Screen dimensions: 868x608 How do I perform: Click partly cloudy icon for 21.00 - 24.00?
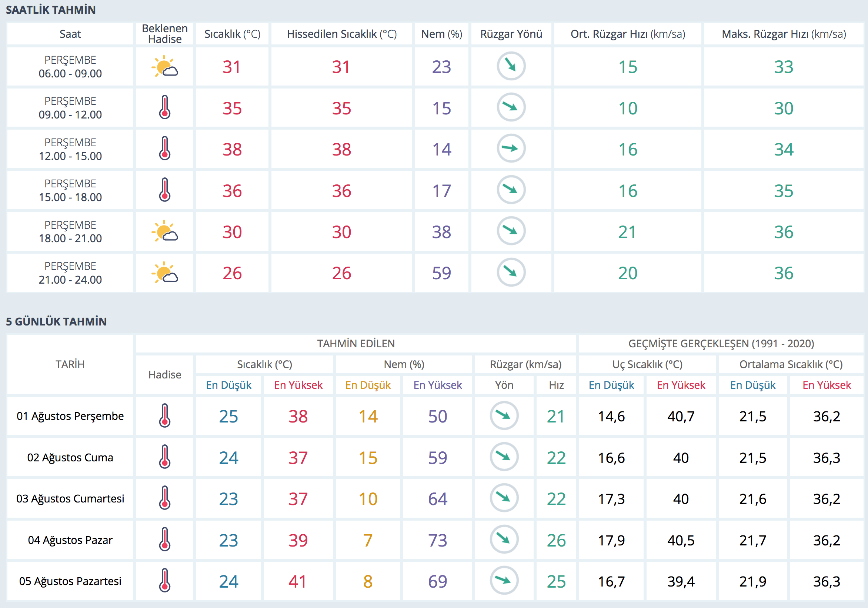(x=165, y=273)
